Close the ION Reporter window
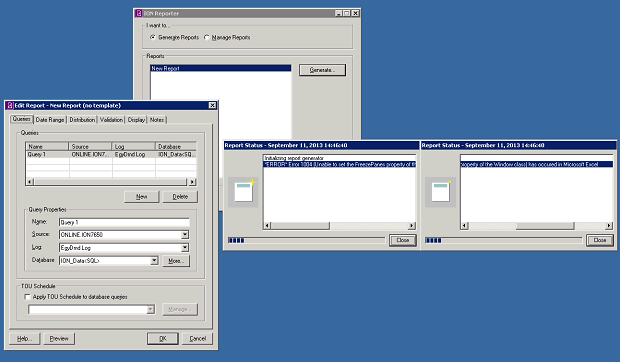Screen dimensions: 620x362 pyautogui.click(x=355, y=13)
